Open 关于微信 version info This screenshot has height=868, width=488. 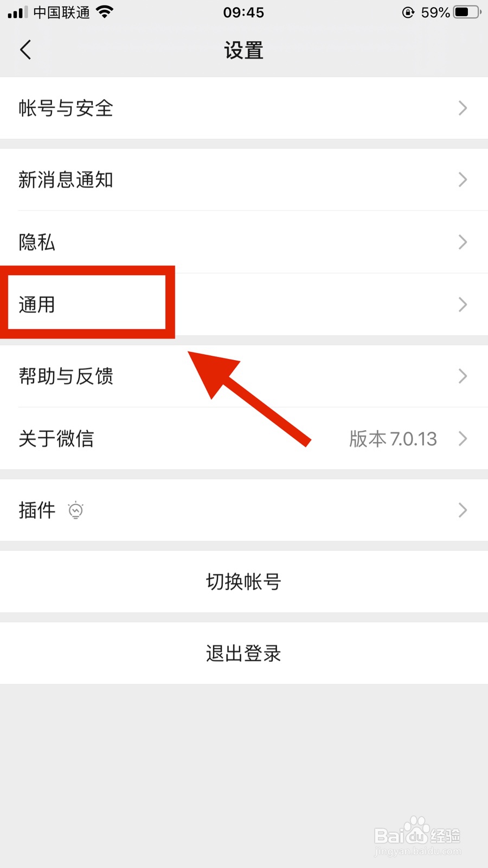(244, 438)
